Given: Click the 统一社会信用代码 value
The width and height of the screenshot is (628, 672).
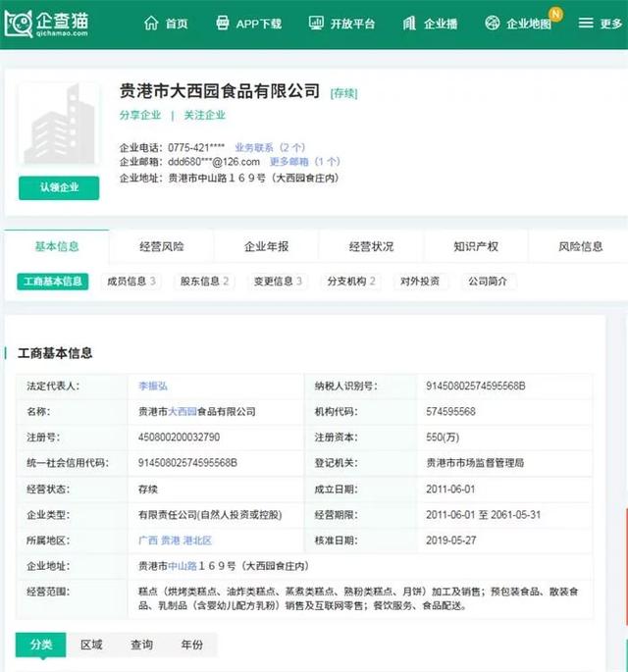Looking at the screenshot, I should pos(187,463).
